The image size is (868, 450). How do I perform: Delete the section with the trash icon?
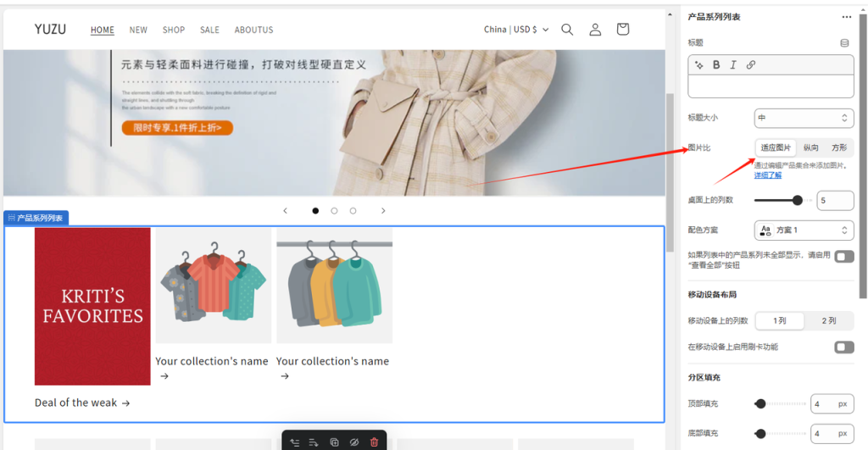coord(374,442)
